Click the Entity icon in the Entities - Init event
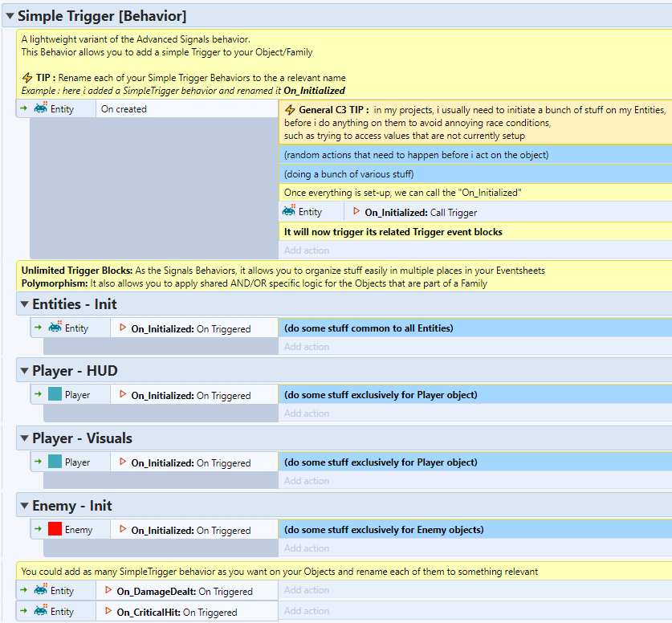This screenshot has width=672, height=623. coord(55,328)
